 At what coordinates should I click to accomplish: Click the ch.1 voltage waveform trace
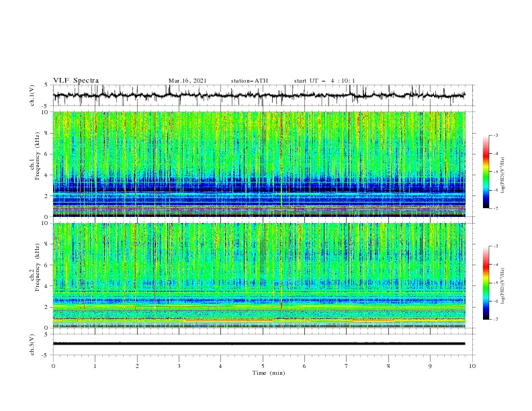pyautogui.click(x=259, y=95)
